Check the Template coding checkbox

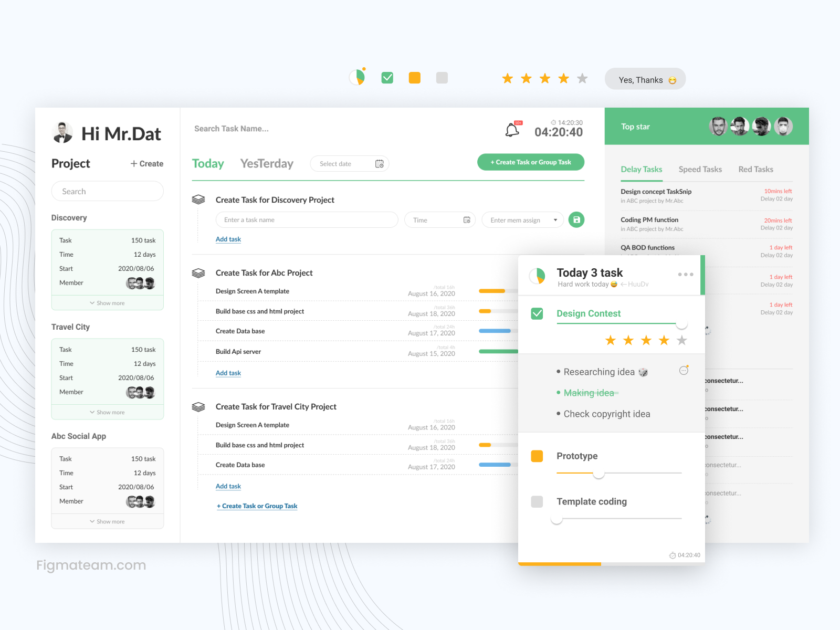coord(537,501)
